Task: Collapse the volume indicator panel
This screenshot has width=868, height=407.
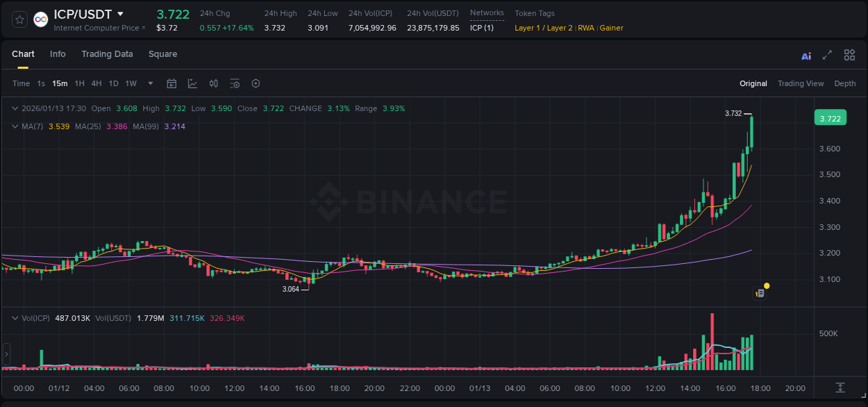Action: tap(15, 317)
